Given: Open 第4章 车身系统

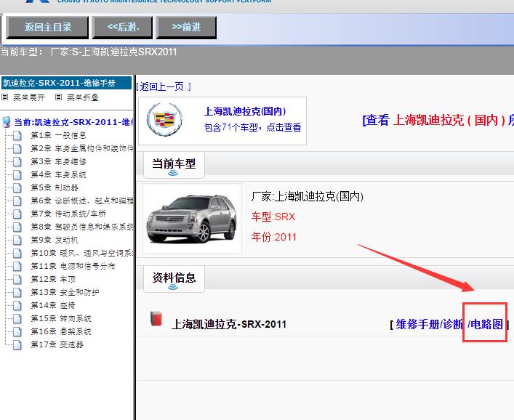Looking at the screenshot, I should coord(58,174).
